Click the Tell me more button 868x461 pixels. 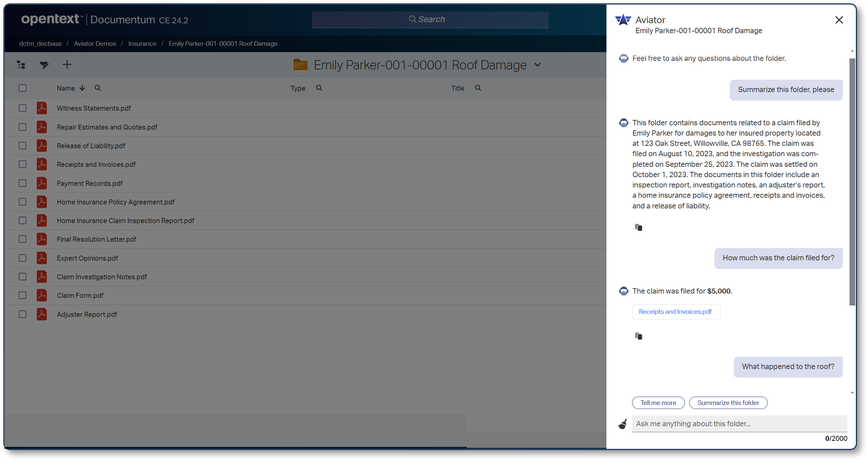[x=658, y=403]
